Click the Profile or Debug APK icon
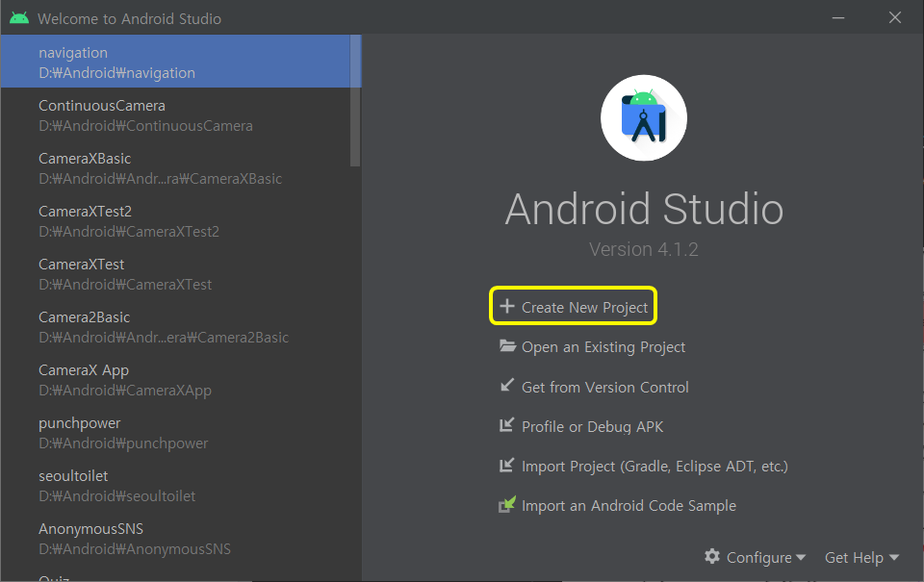 (507, 425)
